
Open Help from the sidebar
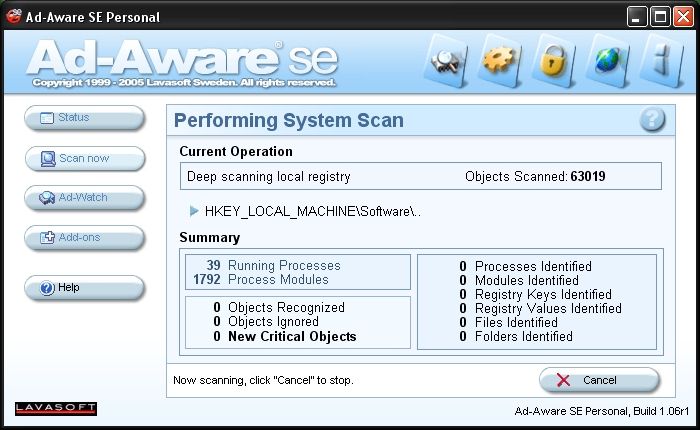pyautogui.click(x=84, y=288)
